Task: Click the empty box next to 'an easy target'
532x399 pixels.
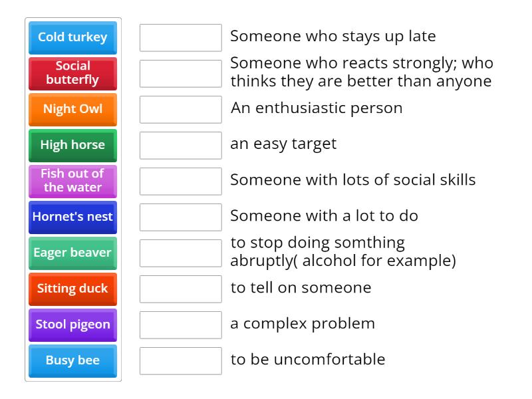Action: point(180,146)
